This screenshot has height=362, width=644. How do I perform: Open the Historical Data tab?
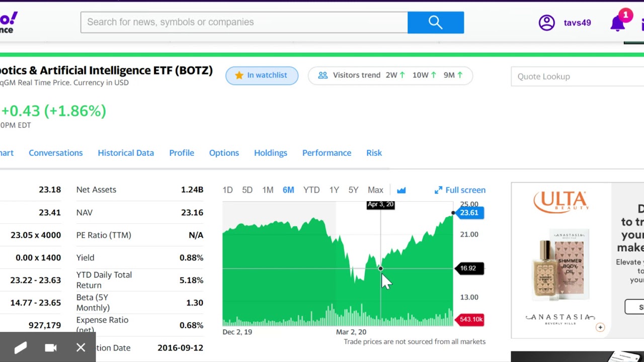(126, 153)
